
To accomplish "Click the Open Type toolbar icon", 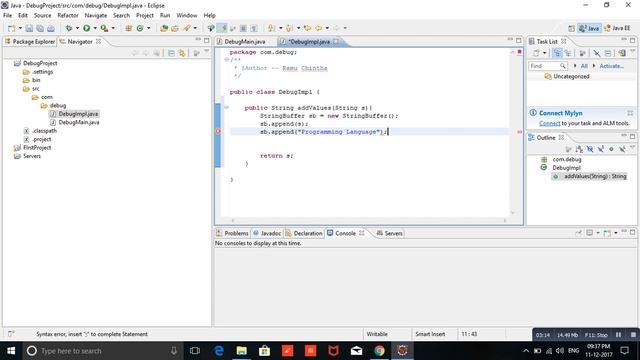I will 164,28.
